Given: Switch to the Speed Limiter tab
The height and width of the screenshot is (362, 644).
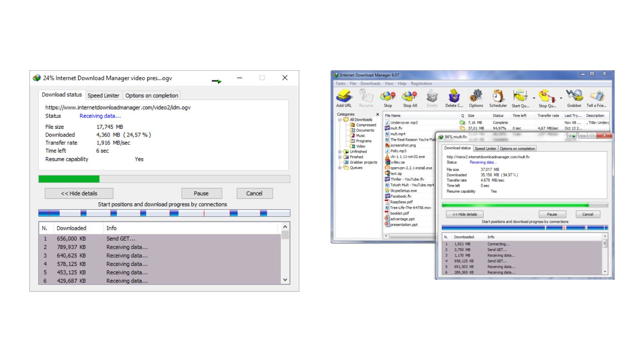Looking at the screenshot, I should click(104, 95).
